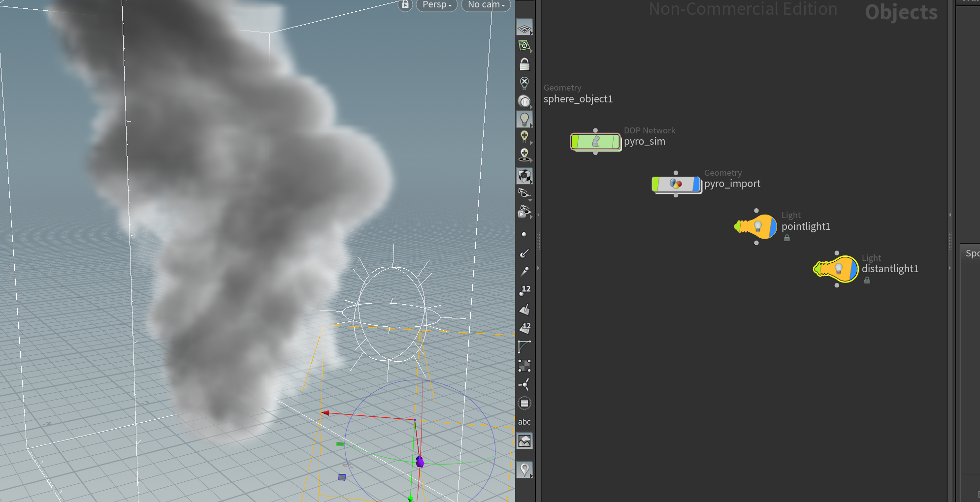Toggle the lock icon under pointlight1
The image size is (980, 502).
pos(787,238)
